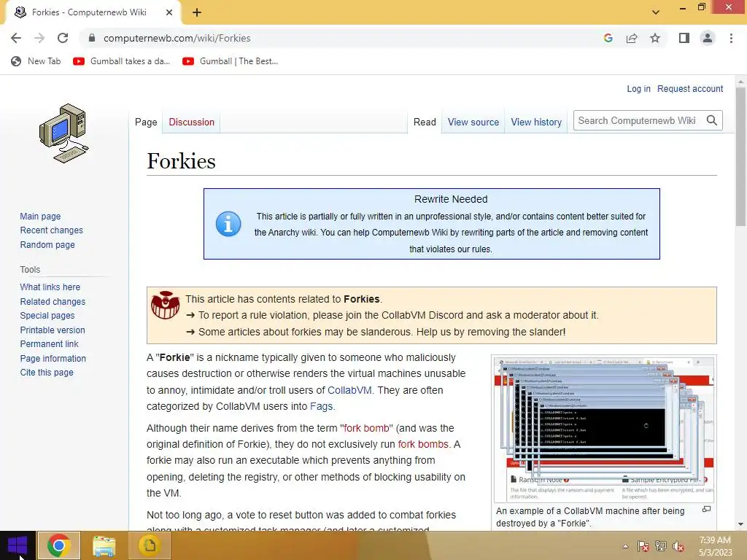The image size is (747, 560).
Task: Open Printable version link
Action: [x=53, y=330]
